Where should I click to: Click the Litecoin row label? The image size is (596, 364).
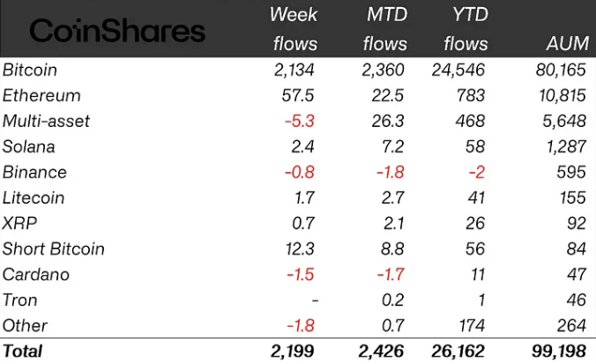34,197
